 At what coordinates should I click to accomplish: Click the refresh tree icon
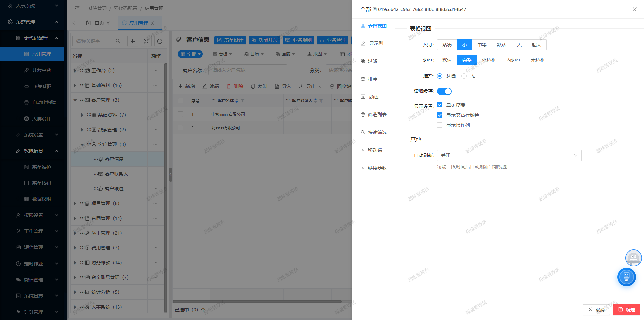click(160, 41)
